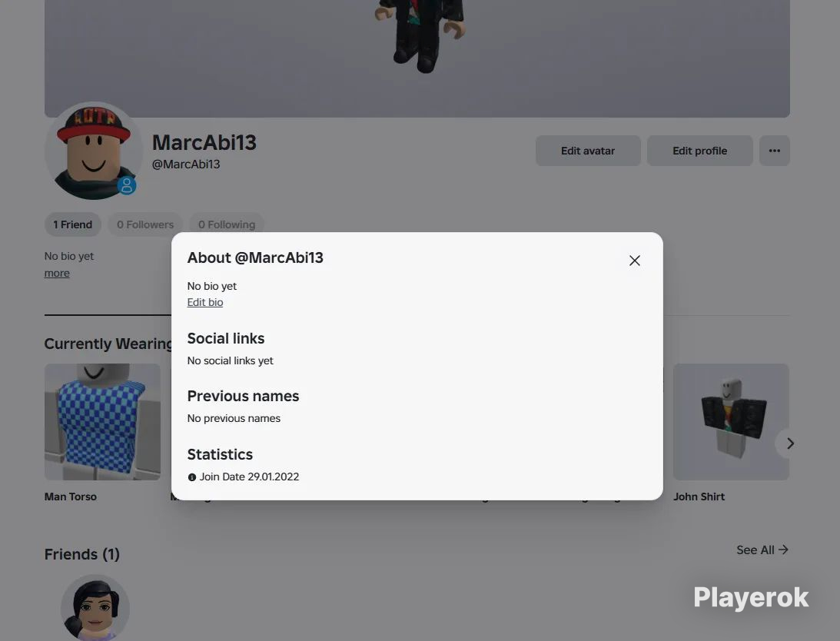Click the Friends (1) heading
The image size is (840, 641).
pos(82,554)
